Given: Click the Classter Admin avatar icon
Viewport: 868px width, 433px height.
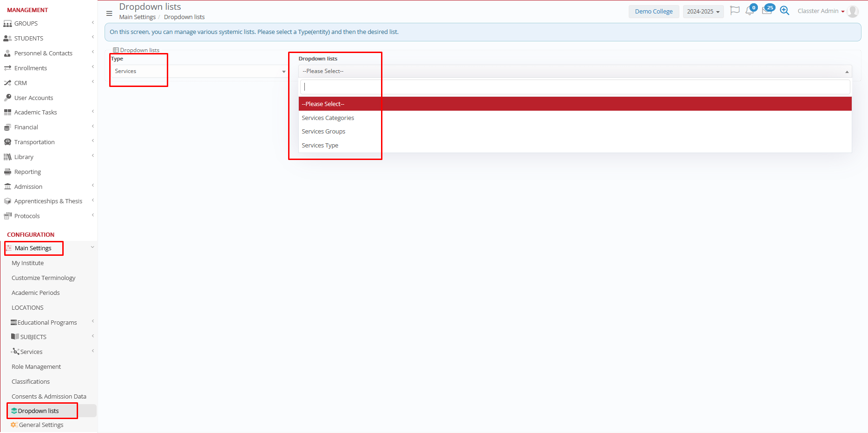Looking at the screenshot, I should click(x=853, y=11).
